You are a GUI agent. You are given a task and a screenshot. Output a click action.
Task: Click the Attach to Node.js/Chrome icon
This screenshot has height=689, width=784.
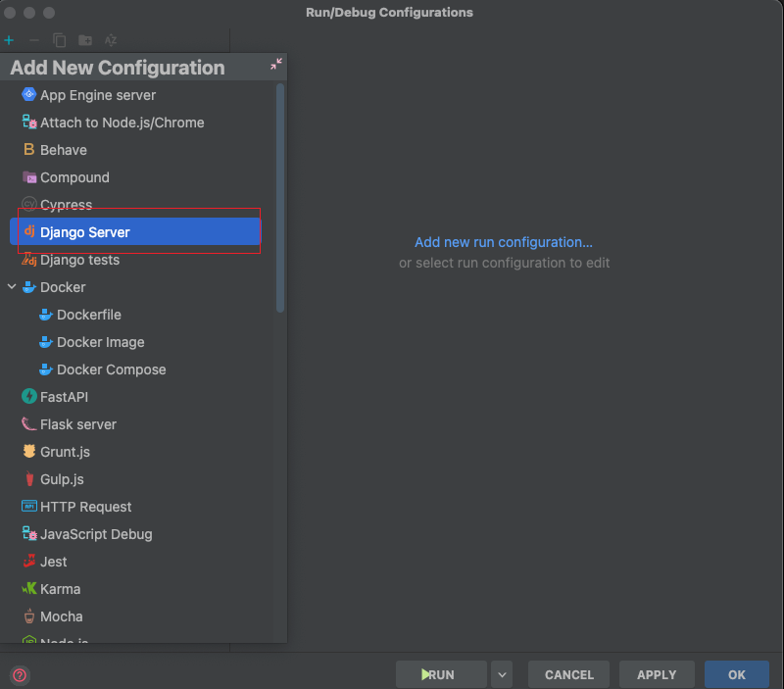pos(29,122)
